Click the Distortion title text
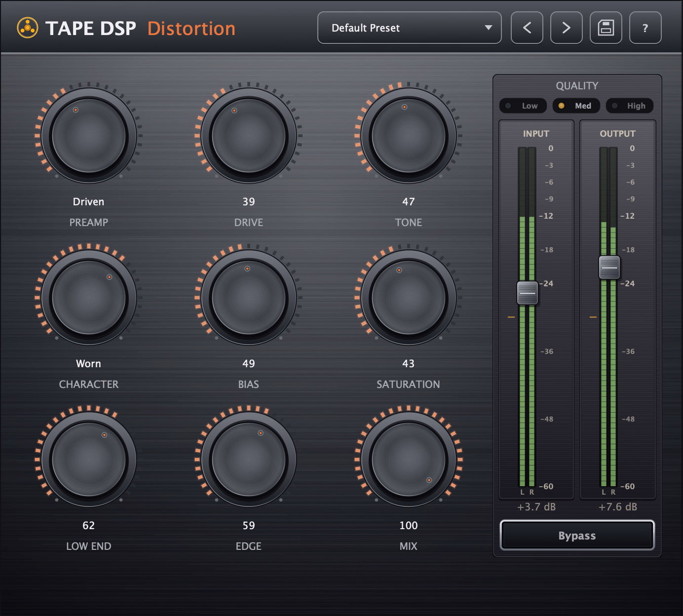Image resolution: width=683 pixels, height=616 pixels. 191,29
